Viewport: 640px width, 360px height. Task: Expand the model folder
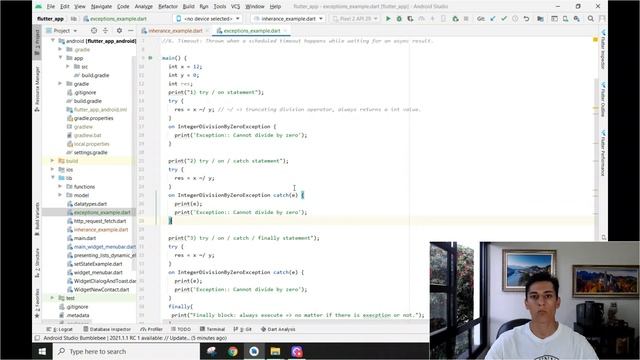(x=60, y=195)
